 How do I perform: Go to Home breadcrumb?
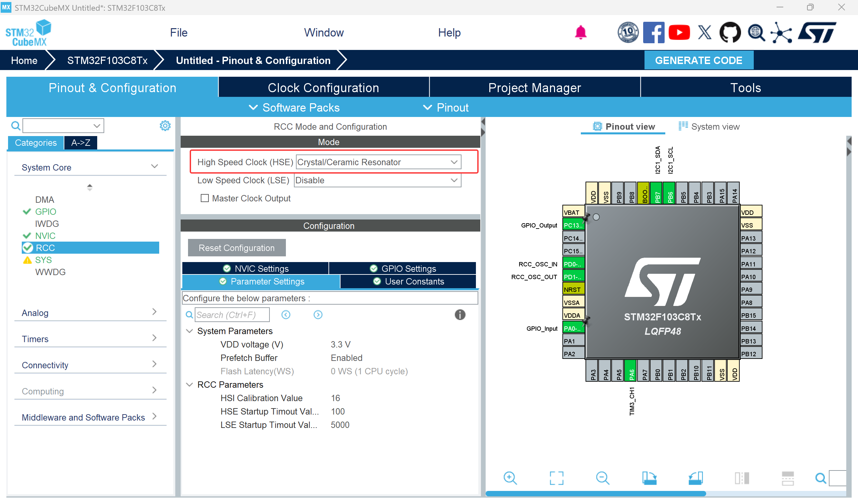24,60
